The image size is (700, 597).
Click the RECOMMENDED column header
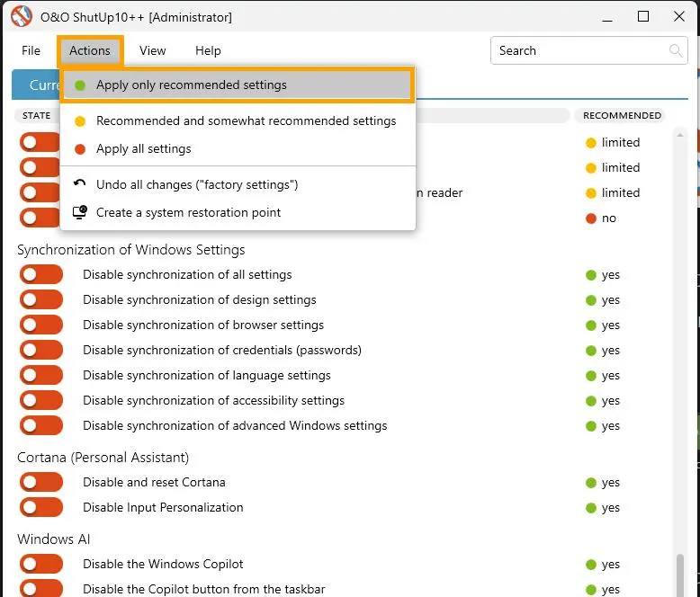click(x=622, y=116)
